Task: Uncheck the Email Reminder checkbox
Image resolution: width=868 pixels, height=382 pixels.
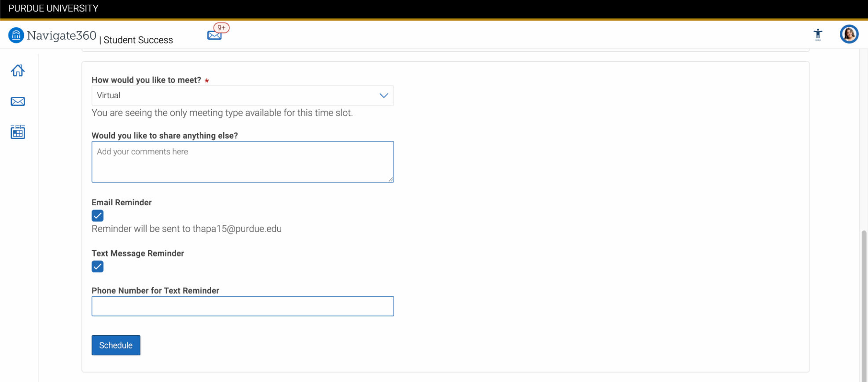Action: tap(97, 215)
